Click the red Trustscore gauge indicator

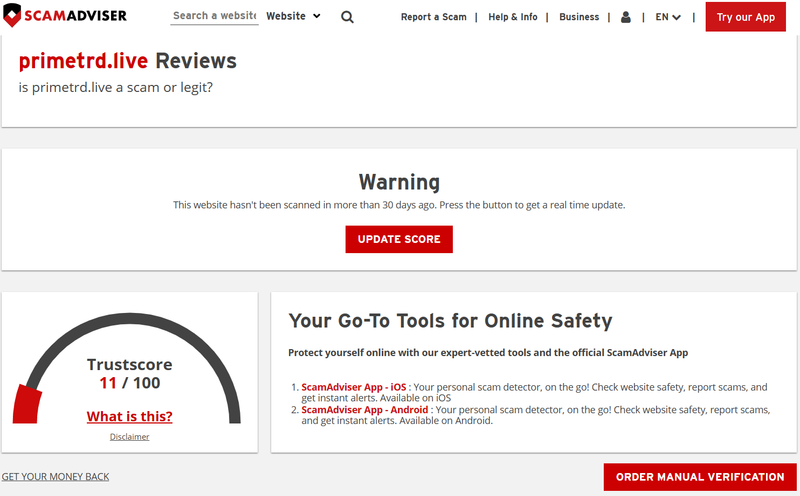point(27,404)
